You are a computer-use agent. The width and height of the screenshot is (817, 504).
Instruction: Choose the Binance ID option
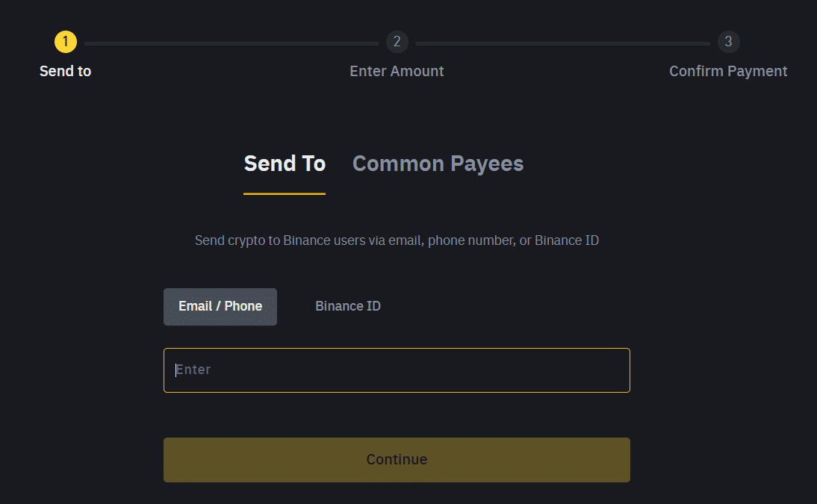tap(348, 306)
